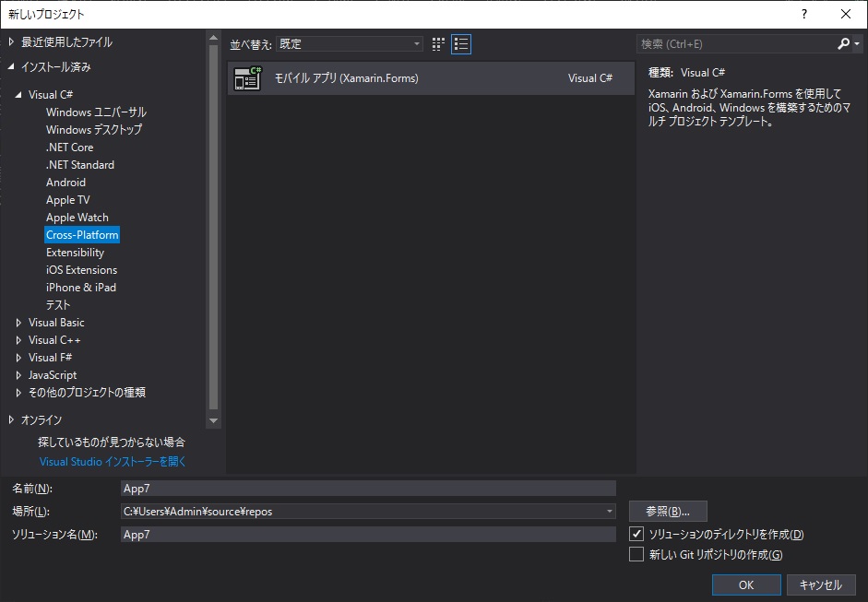Enable 新しい Git リポジトリの作成
This screenshot has width=868, height=602.
pyautogui.click(x=637, y=554)
